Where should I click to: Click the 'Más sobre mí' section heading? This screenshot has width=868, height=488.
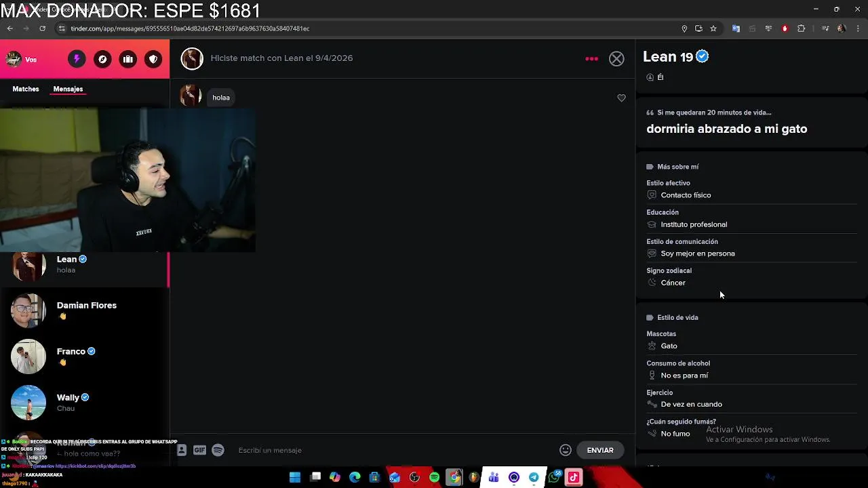coord(677,167)
